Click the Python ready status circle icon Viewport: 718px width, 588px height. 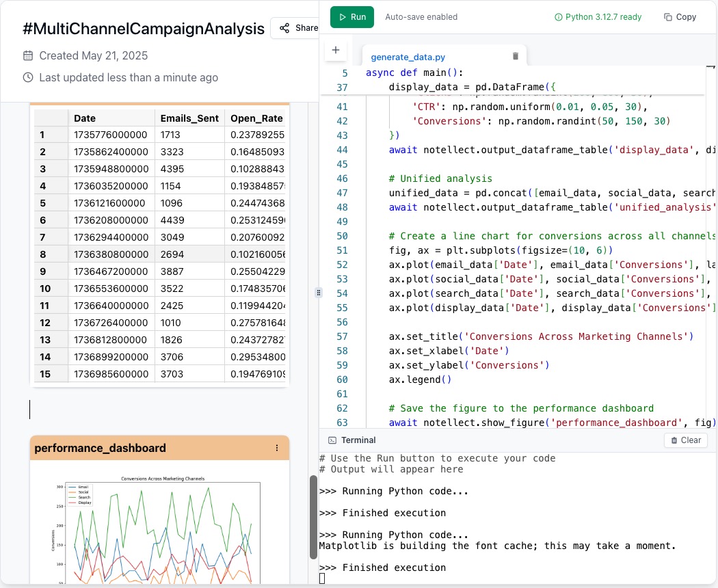click(x=558, y=17)
